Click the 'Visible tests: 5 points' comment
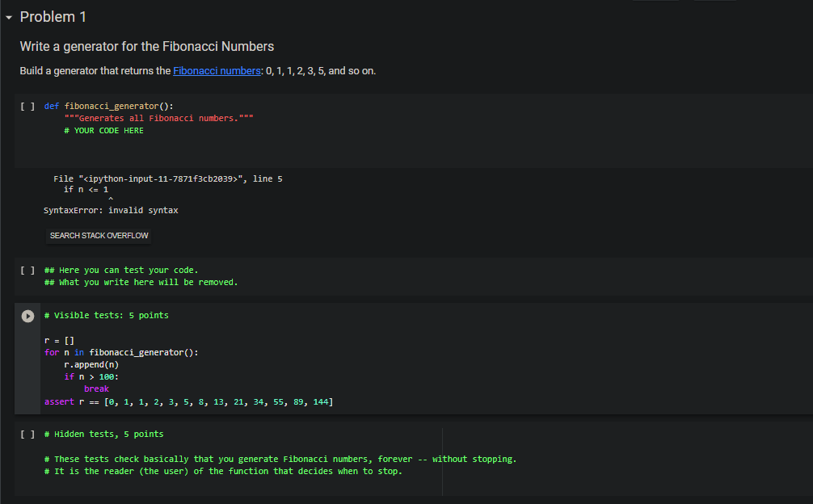The width and height of the screenshot is (813, 504). (107, 316)
